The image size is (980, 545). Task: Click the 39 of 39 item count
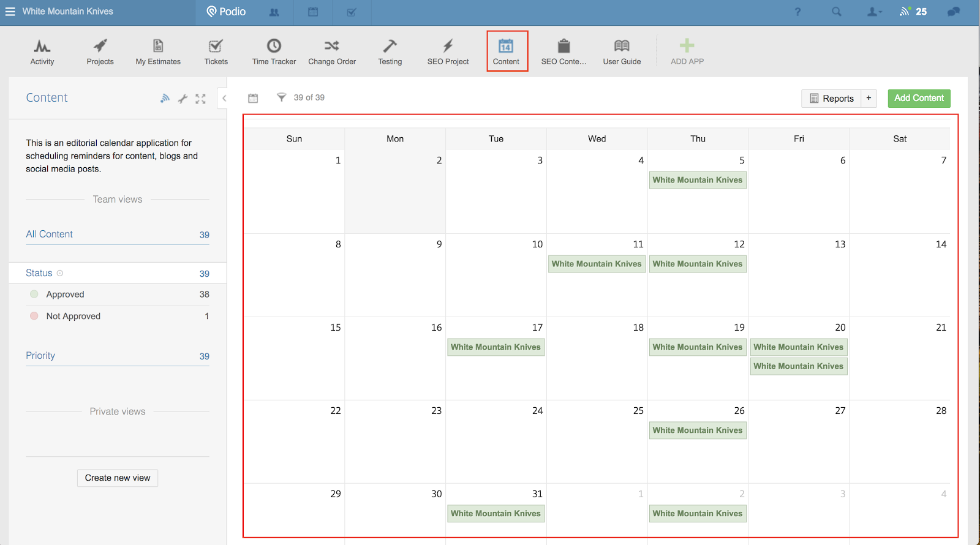[x=309, y=97]
